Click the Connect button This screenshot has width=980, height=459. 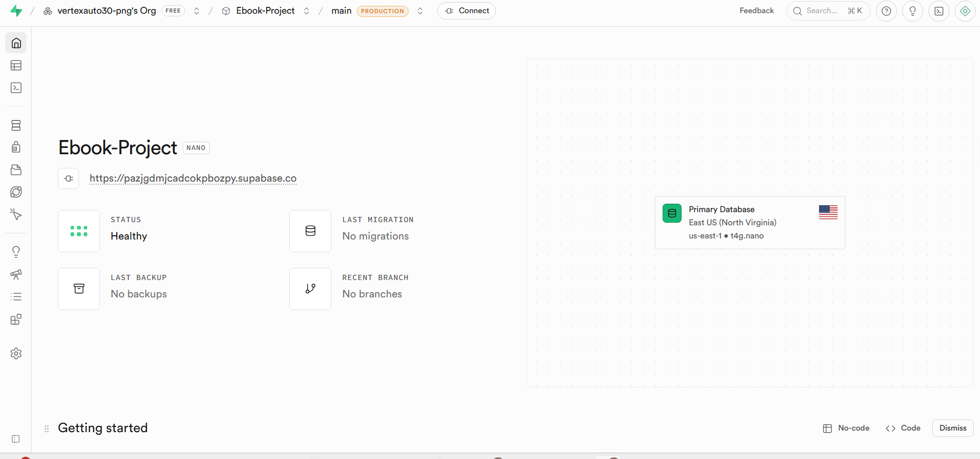point(467,11)
